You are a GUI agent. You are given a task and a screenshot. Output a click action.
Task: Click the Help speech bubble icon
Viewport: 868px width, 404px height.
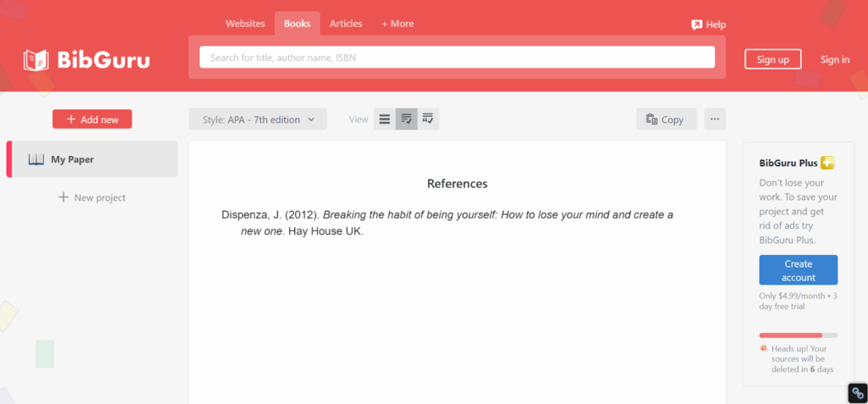[x=697, y=25]
